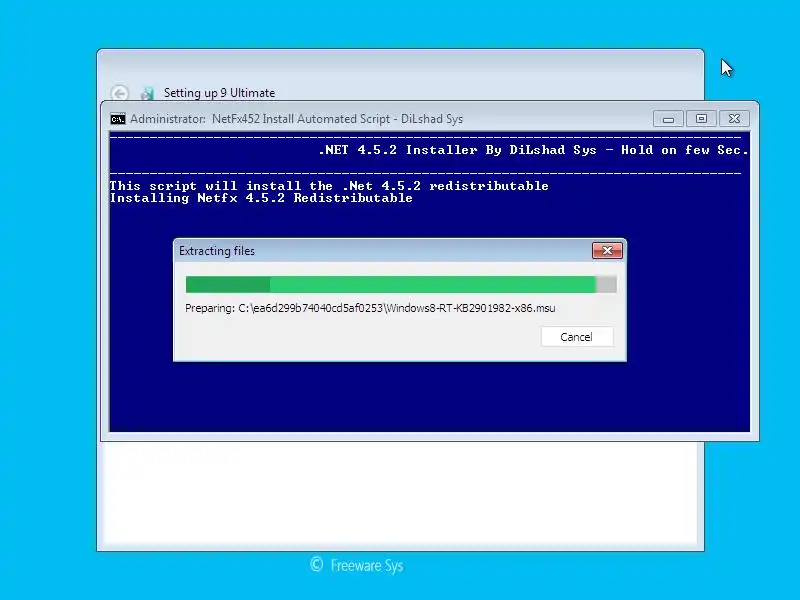This screenshot has width=800, height=600.
Task: Click the green extraction progress bar
Action: (x=401, y=285)
